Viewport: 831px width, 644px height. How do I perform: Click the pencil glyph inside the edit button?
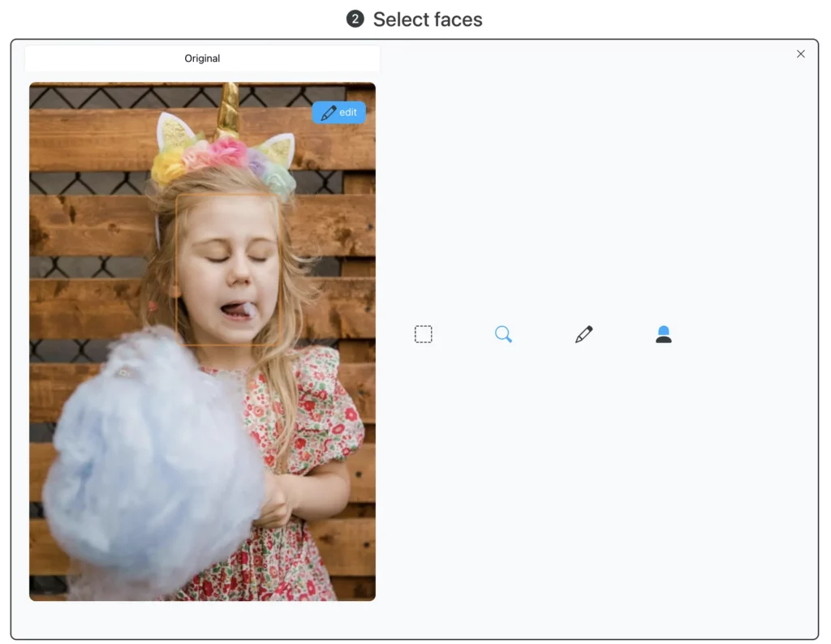329,113
